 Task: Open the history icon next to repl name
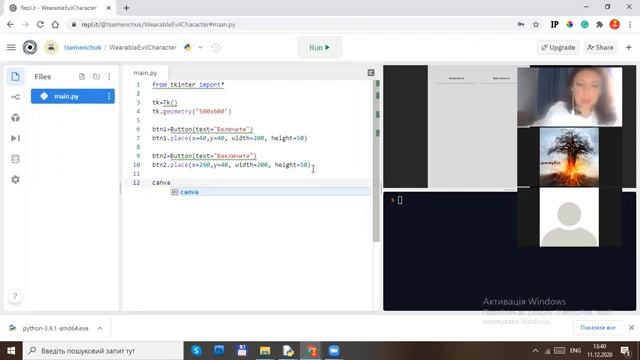pyautogui.click(x=216, y=47)
